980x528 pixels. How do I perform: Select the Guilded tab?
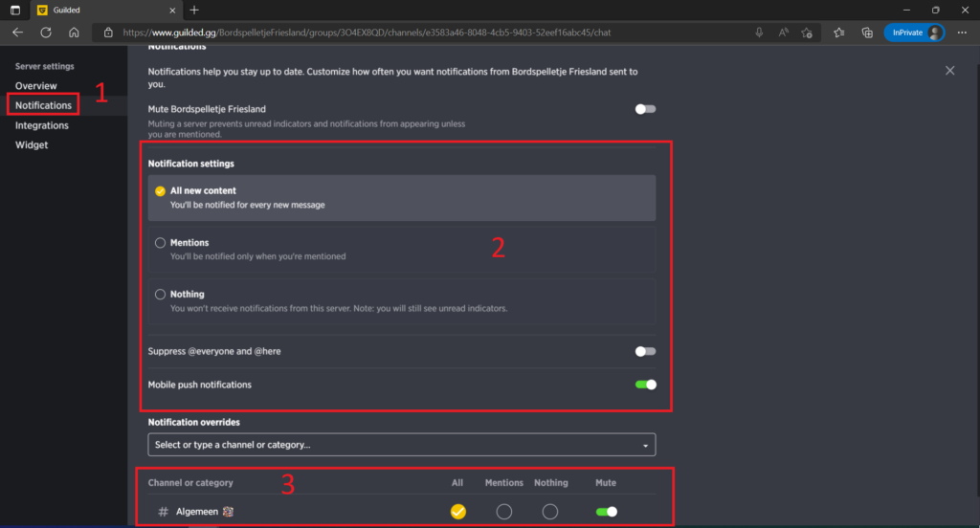click(x=106, y=10)
